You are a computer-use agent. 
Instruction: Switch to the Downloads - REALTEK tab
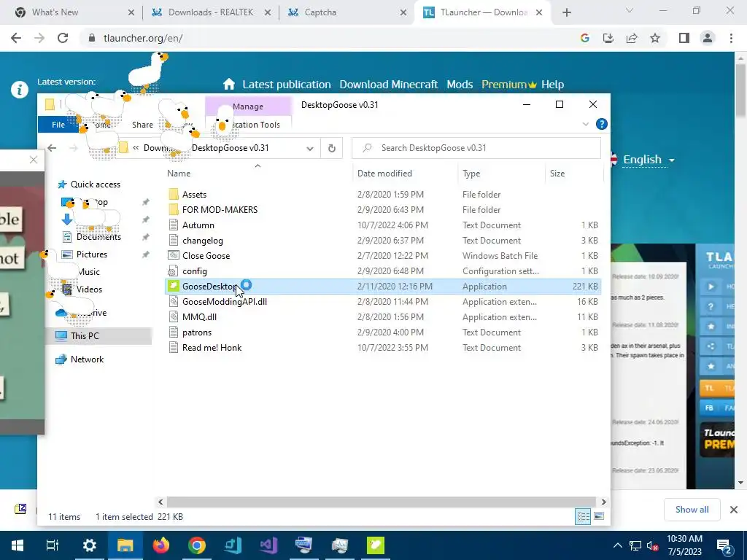coord(211,12)
